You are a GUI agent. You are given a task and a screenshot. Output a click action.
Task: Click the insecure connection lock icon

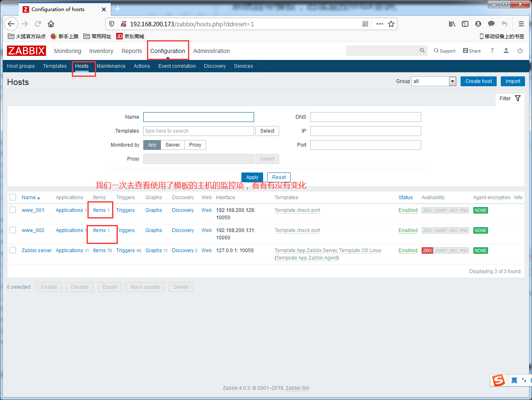pos(123,24)
